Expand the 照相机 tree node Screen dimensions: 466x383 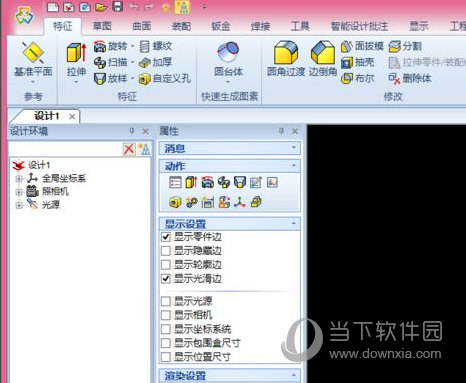pyautogui.click(x=19, y=192)
